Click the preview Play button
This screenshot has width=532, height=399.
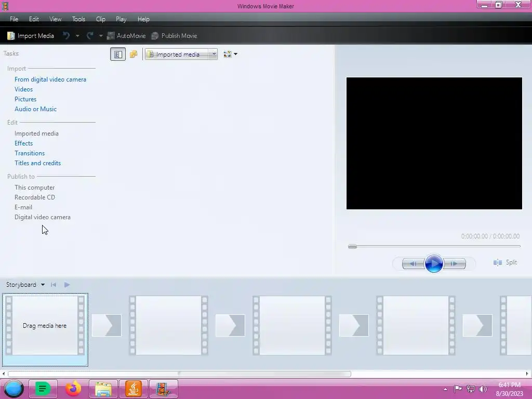pyautogui.click(x=434, y=263)
